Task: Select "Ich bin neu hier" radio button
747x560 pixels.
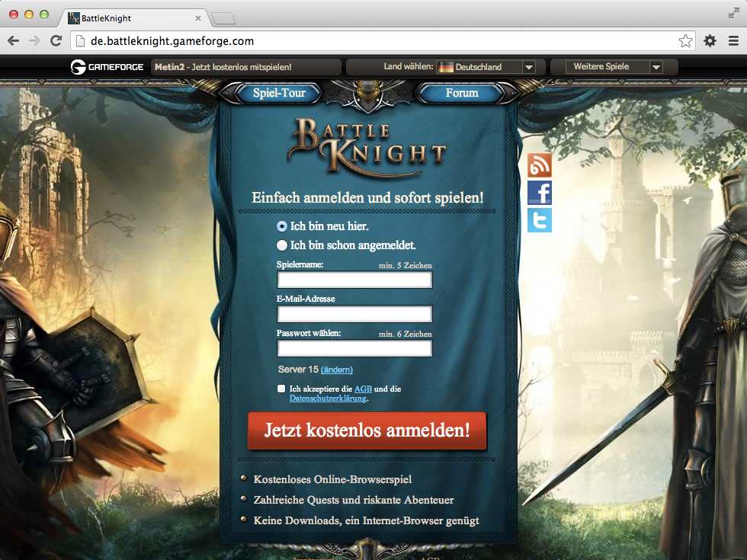Action: tap(282, 226)
